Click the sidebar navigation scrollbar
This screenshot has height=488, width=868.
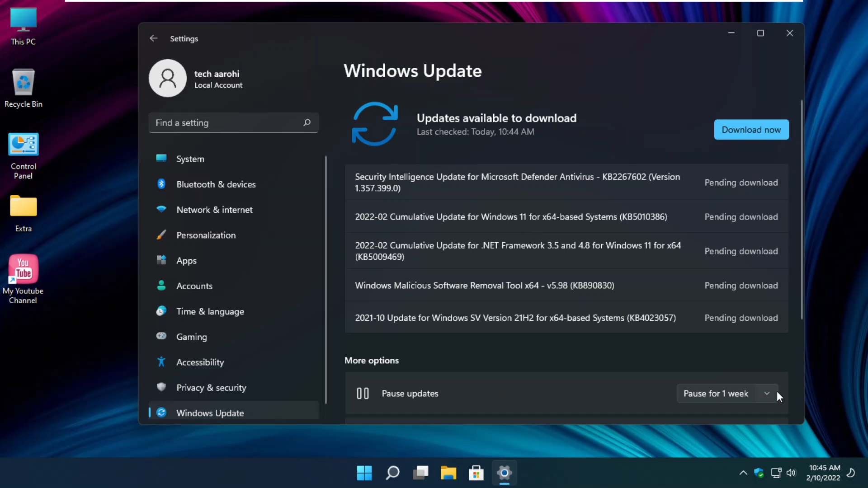[325, 280]
